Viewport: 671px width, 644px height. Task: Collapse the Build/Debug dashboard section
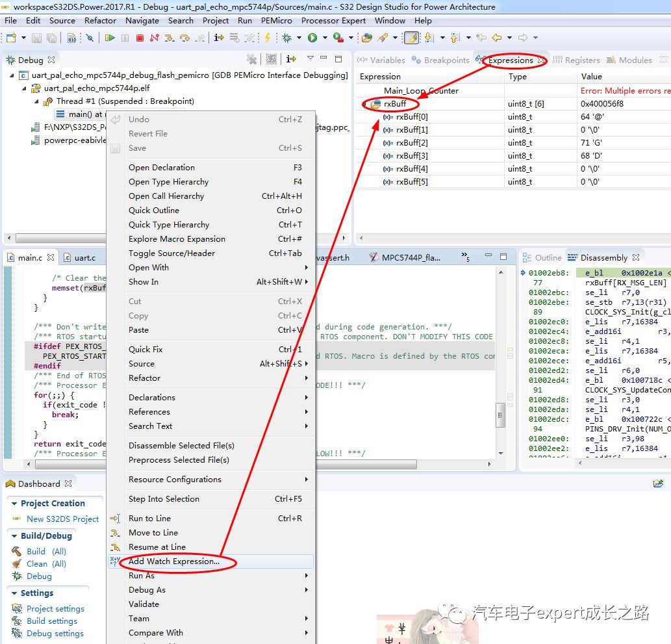pos(14,536)
